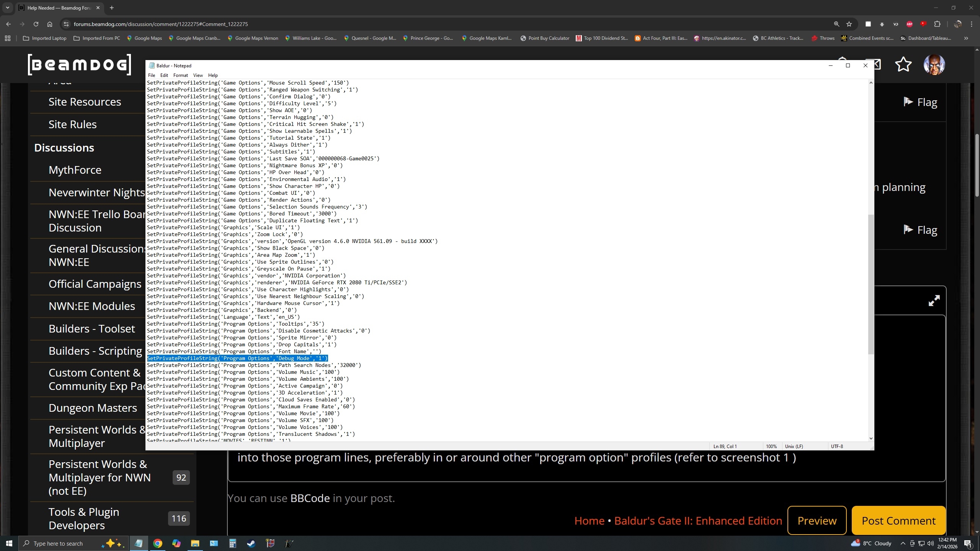
Task: Click the Beamdog logo
Action: (x=79, y=64)
